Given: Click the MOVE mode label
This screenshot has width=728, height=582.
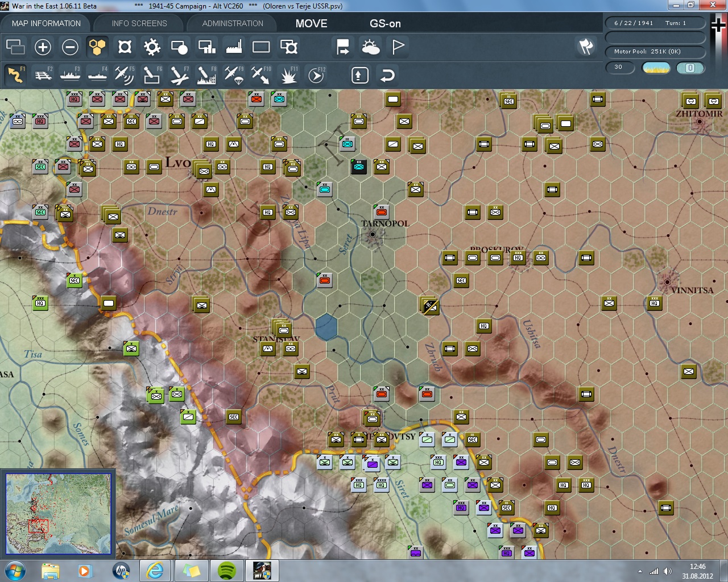Looking at the screenshot, I should point(311,23).
